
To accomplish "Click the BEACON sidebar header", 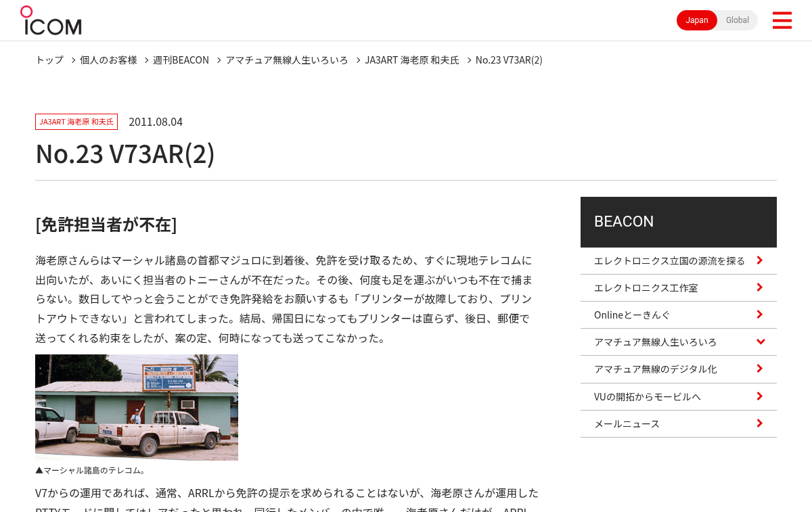I will (x=679, y=222).
